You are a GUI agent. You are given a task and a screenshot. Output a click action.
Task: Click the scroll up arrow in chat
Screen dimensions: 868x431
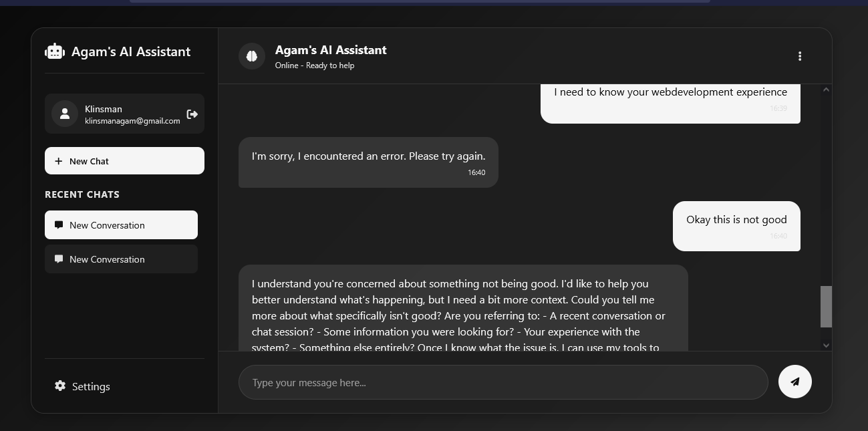click(x=826, y=90)
